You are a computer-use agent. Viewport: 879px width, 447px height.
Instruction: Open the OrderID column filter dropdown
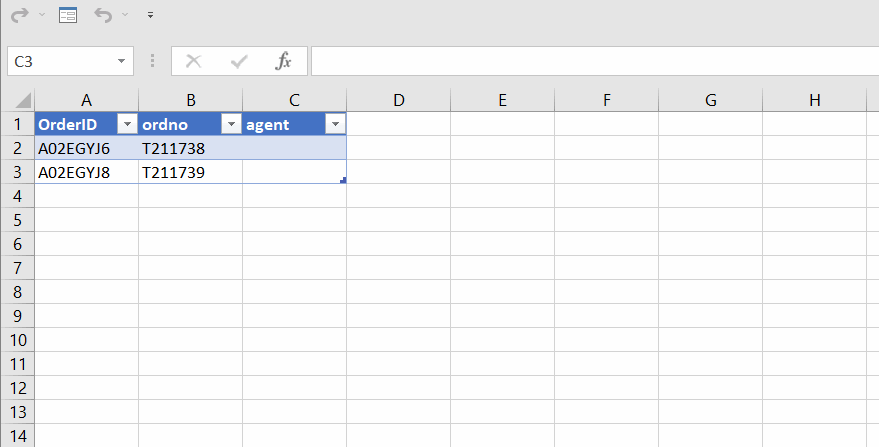127,124
